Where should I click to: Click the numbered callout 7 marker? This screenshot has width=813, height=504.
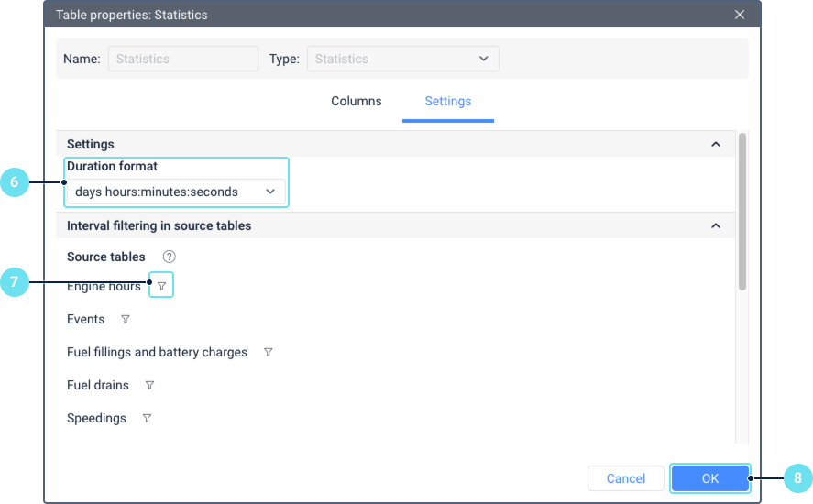point(14,283)
